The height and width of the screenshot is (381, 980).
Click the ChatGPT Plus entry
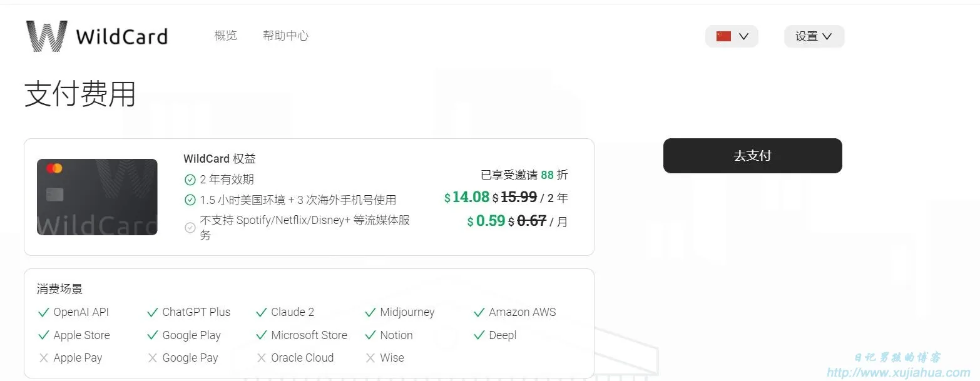click(x=196, y=312)
